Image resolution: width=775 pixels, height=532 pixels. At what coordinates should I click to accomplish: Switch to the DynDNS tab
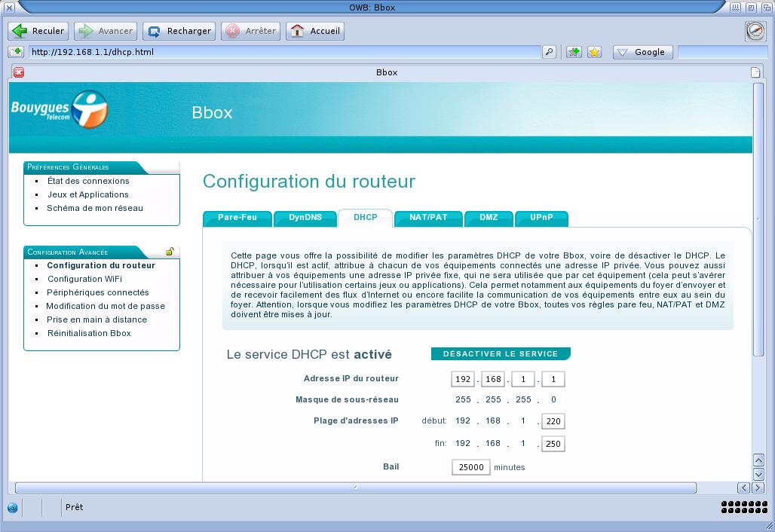[x=305, y=218]
